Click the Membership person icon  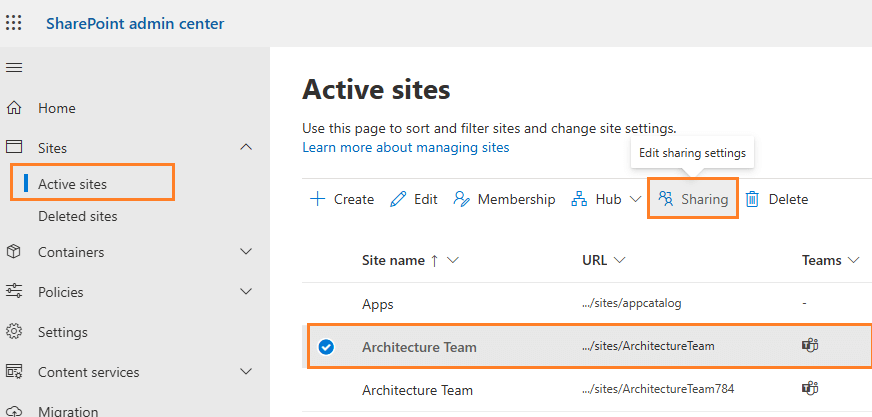462,199
